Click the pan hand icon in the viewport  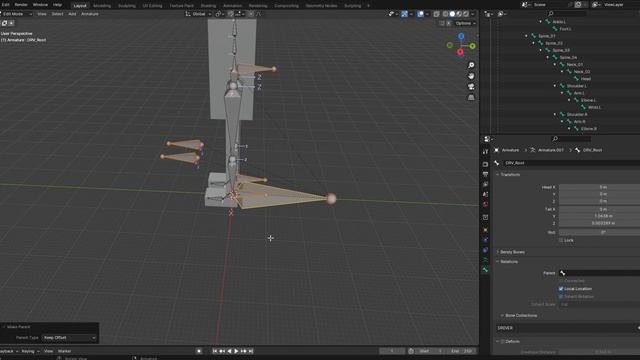click(x=471, y=76)
